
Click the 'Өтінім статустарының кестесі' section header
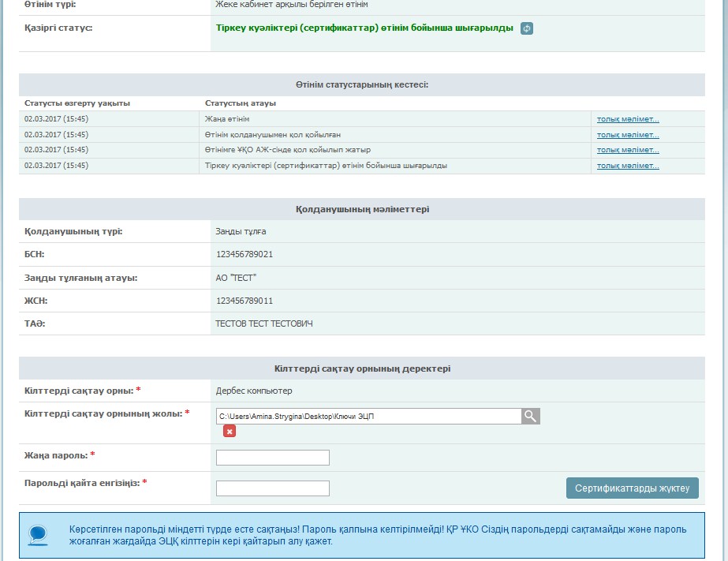tap(362, 84)
